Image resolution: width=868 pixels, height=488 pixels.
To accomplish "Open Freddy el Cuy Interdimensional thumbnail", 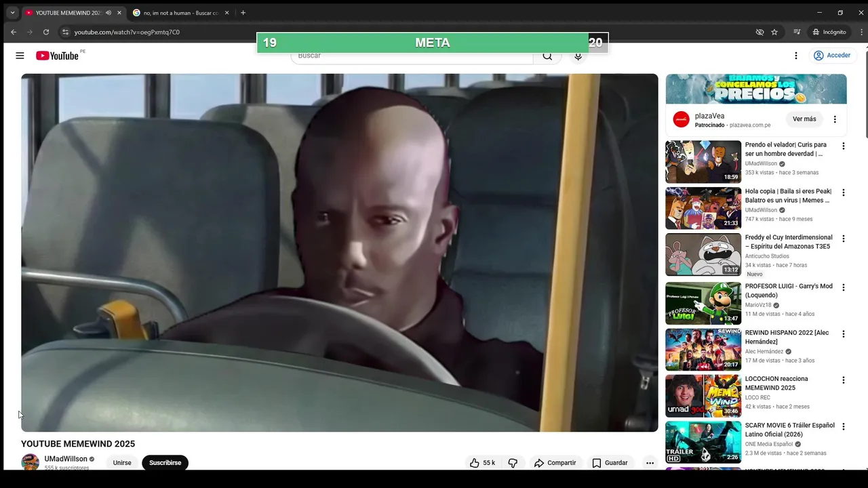I will pos(703,255).
